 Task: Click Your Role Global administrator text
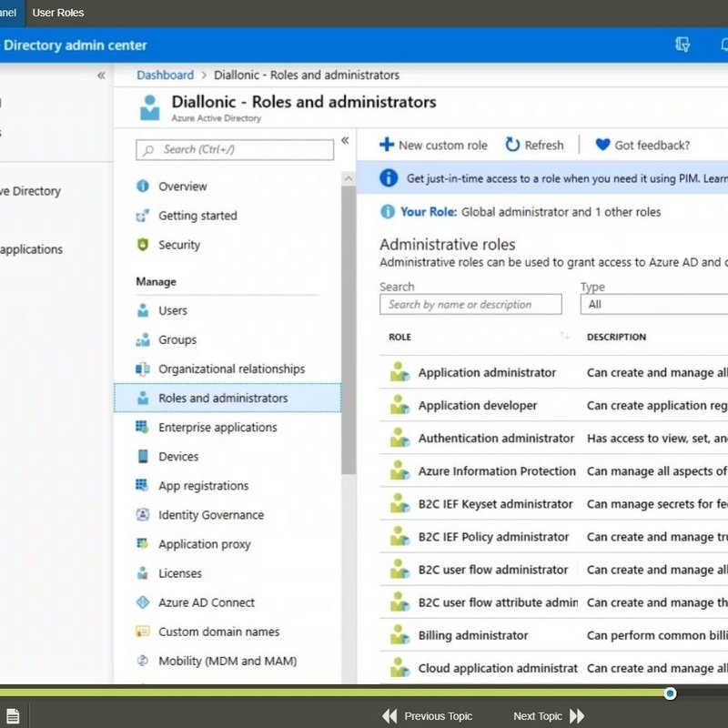click(x=531, y=212)
